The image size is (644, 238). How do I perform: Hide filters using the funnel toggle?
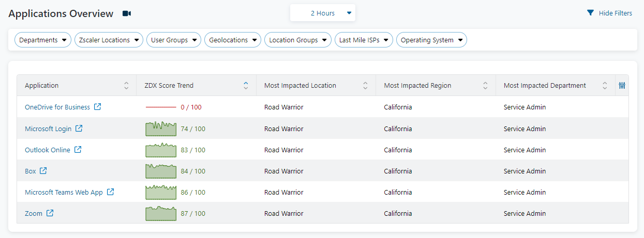(609, 13)
